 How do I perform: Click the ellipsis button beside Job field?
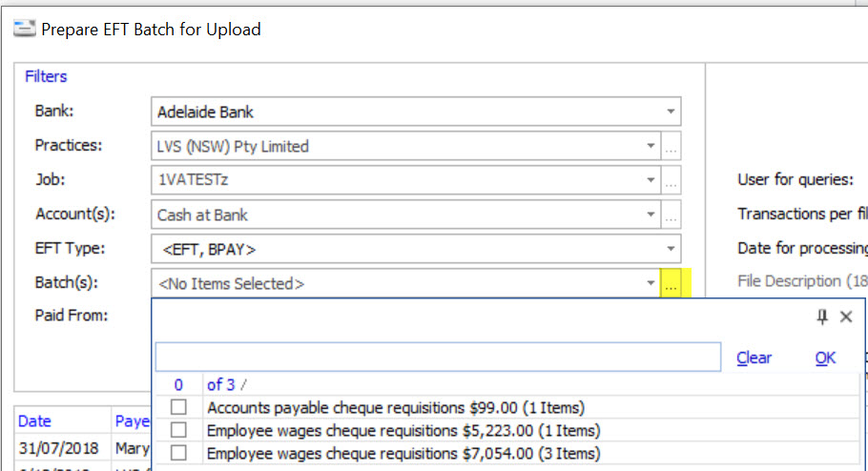point(672,180)
